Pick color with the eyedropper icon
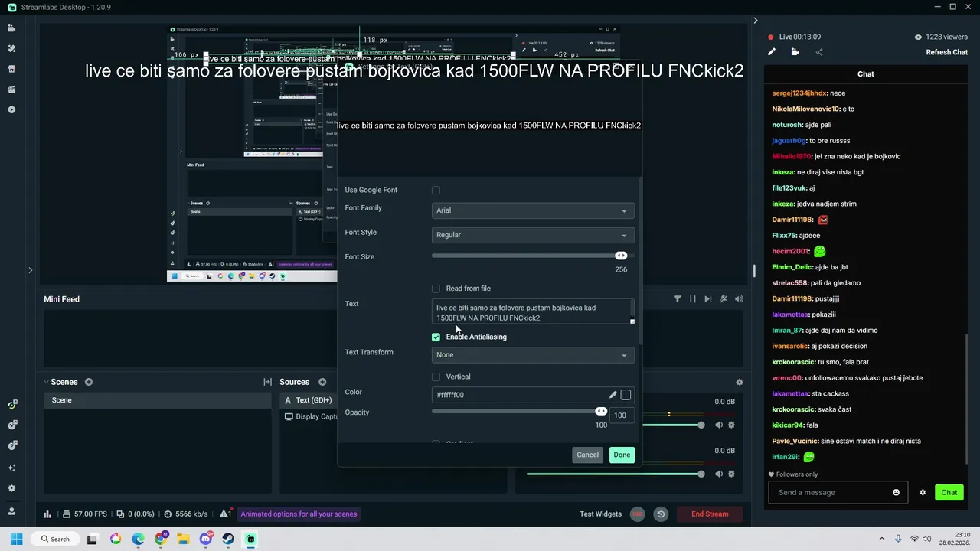This screenshot has width=980, height=551. pyautogui.click(x=612, y=395)
